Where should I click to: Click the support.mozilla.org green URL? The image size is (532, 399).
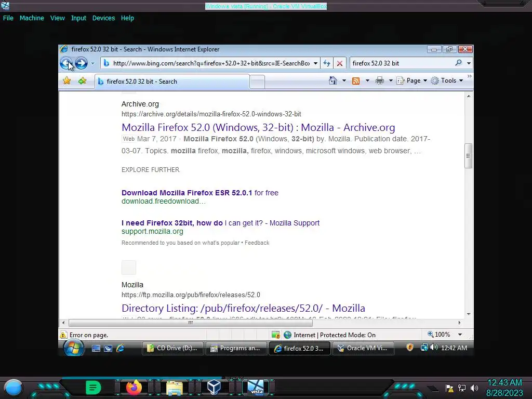152,231
